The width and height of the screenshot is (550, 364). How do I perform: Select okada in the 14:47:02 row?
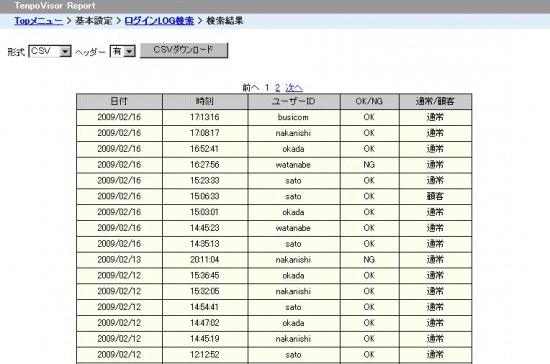[x=294, y=323]
